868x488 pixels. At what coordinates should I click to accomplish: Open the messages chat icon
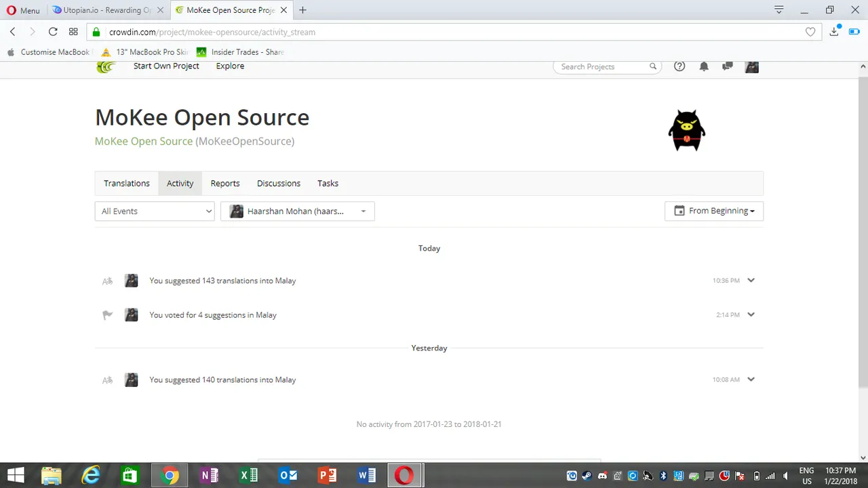[x=728, y=66]
